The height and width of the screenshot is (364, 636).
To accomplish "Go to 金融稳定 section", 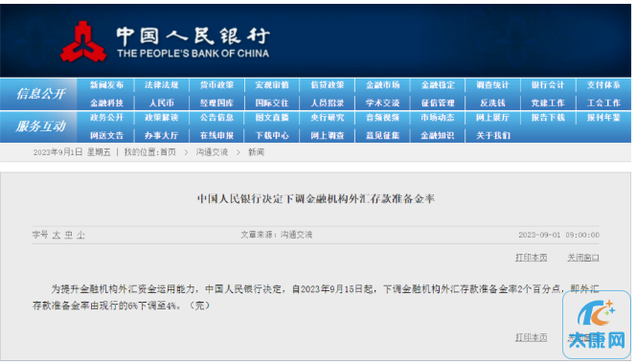I will point(438,85).
